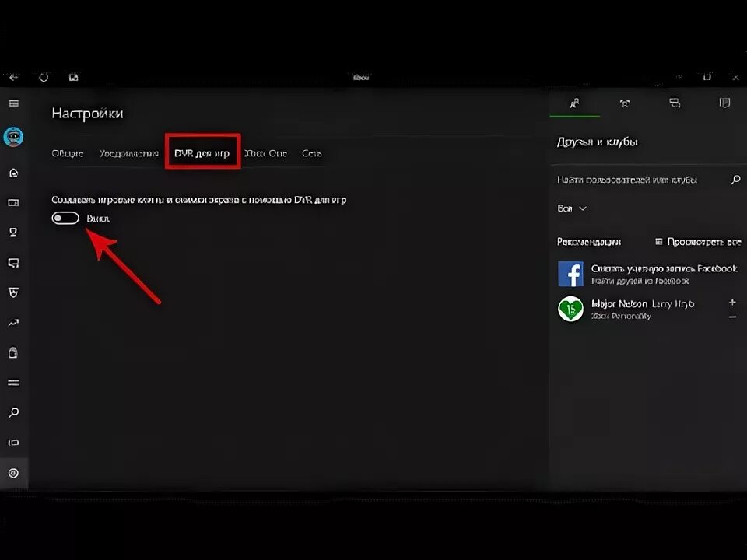Maximize the Xbox window
Image resolution: width=747 pixels, height=560 pixels.
[x=707, y=77]
